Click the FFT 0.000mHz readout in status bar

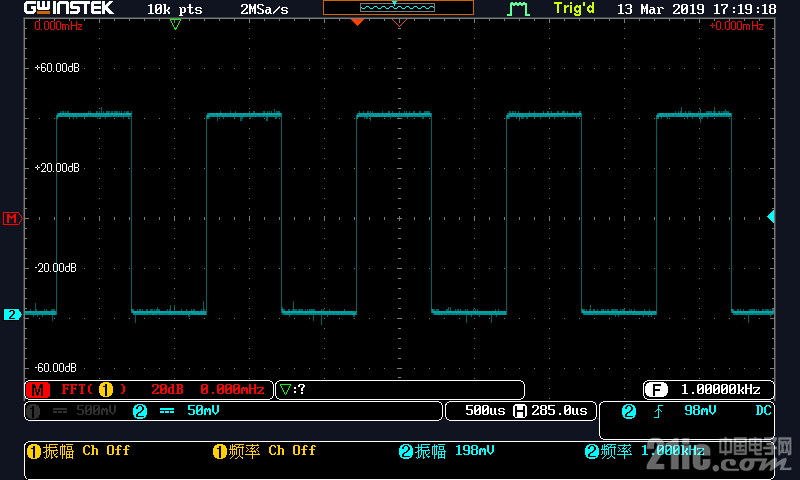tap(233, 390)
